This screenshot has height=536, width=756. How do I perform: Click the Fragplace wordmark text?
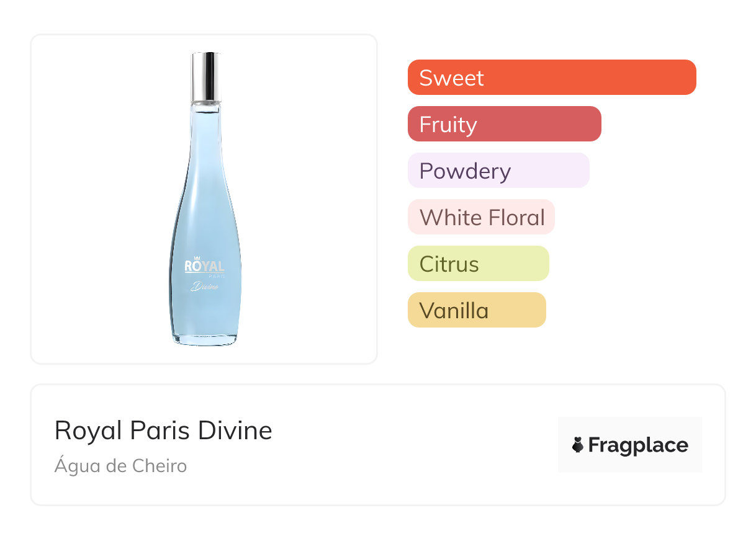(638, 445)
